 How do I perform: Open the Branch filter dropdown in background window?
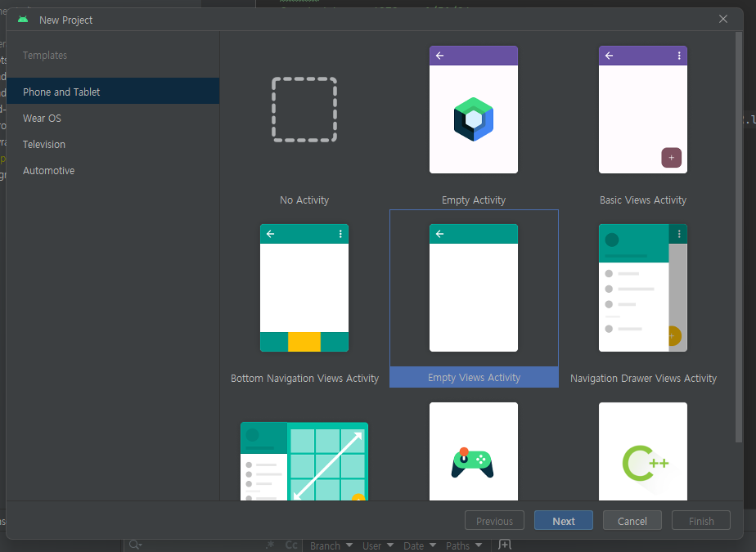331,545
